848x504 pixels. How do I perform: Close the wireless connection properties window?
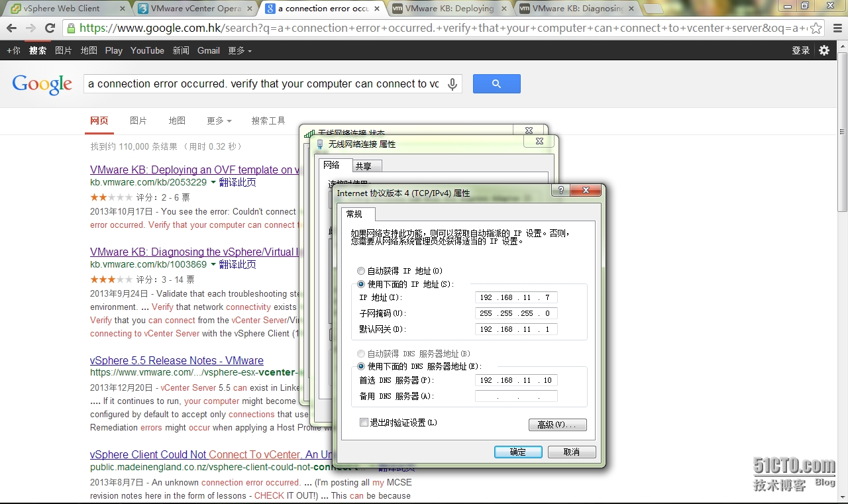(x=540, y=141)
